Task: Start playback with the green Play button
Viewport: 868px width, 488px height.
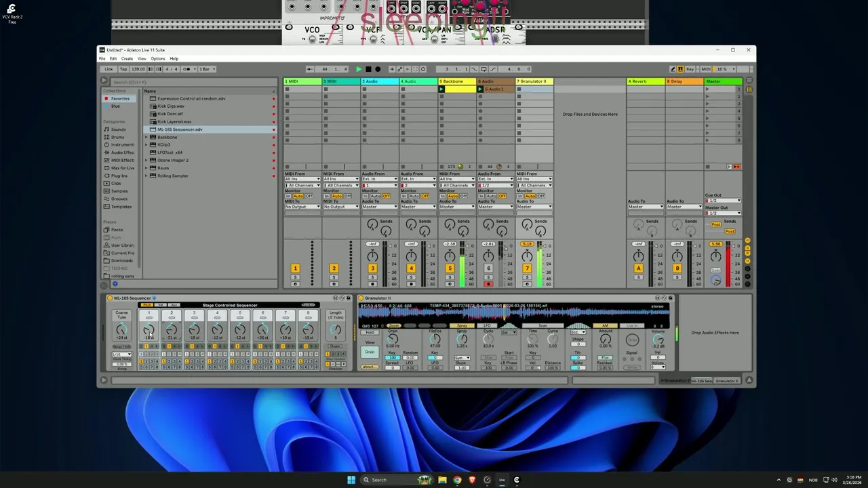Action: click(359, 69)
